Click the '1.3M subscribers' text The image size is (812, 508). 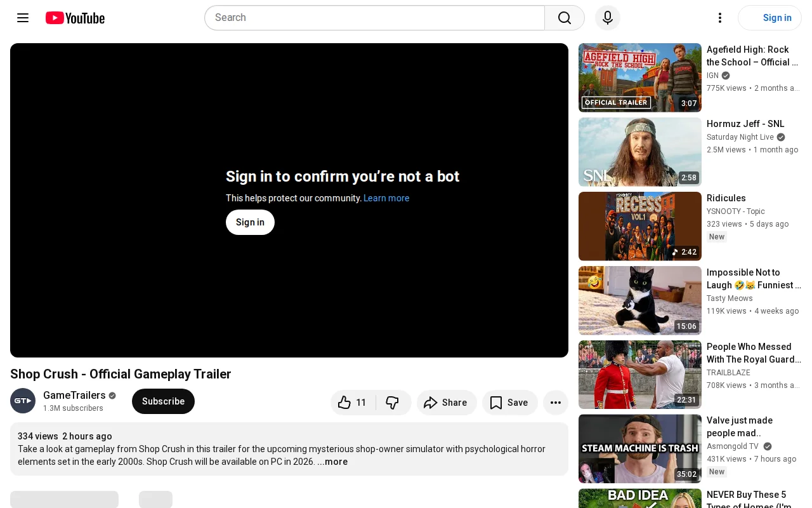point(73,408)
